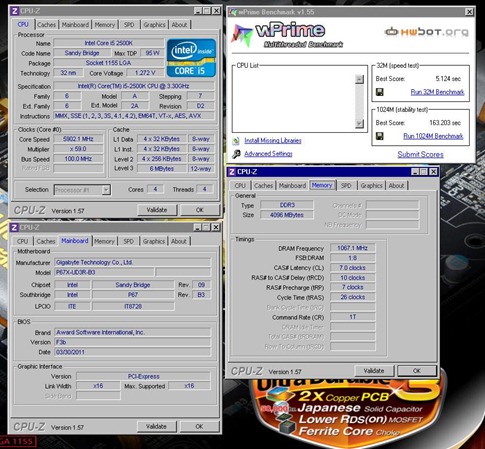Screen dimensions: 485x449
Task: Click the floppy disk icon under 32M score
Action: 379,92
